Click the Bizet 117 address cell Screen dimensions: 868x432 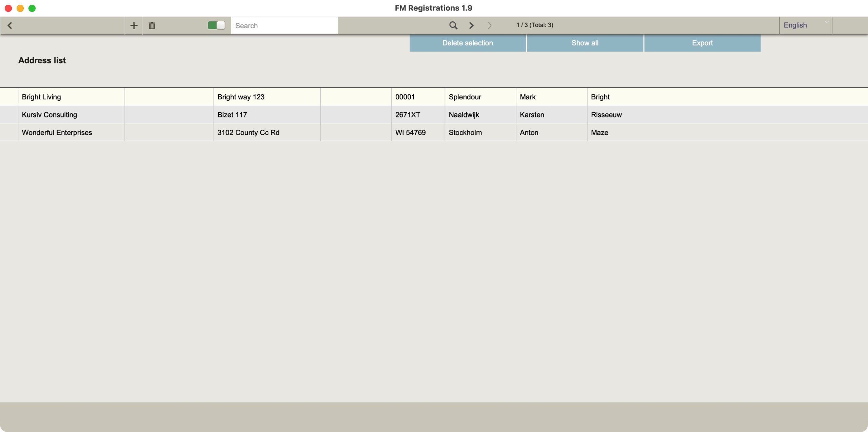click(x=232, y=115)
